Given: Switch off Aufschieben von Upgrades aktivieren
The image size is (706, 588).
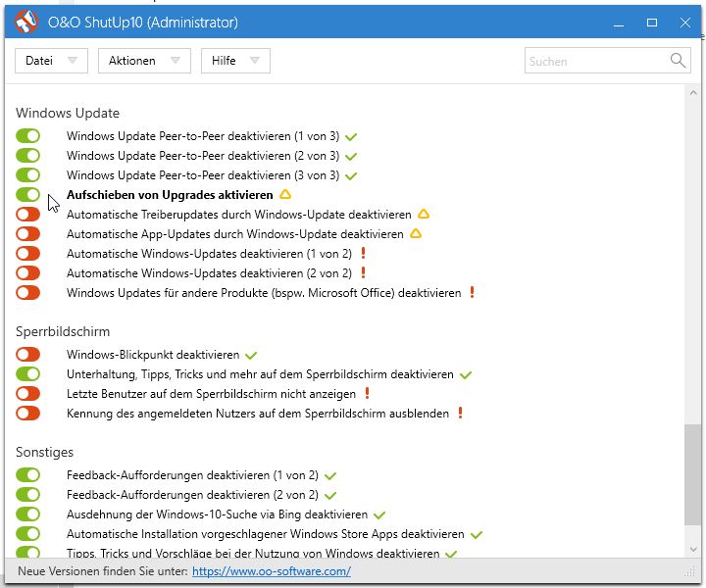Looking at the screenshot, I should tap(27, 195).
